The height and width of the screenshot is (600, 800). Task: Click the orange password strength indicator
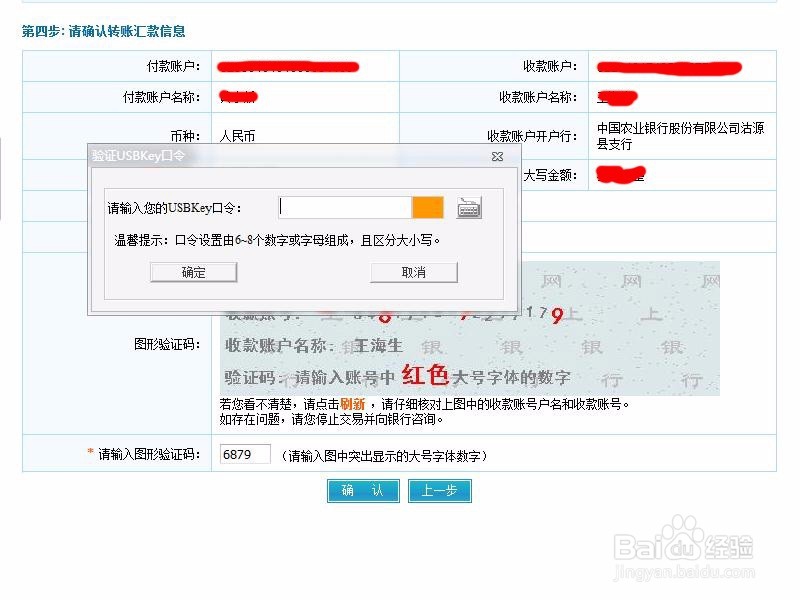coord(430,206)
